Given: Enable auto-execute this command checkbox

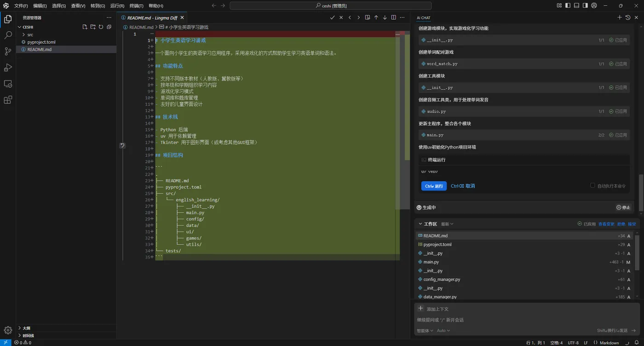Looking at the screenshot, I should (x=592, y=185).
